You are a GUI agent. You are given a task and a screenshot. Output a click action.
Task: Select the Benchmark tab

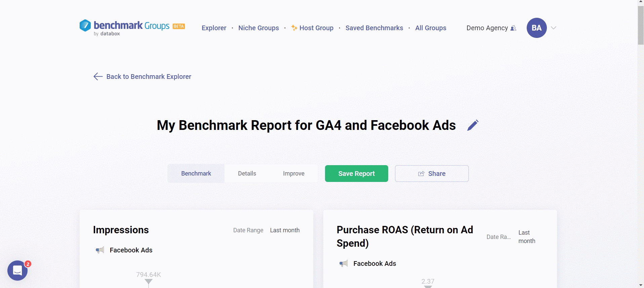click(x=196, y=174)
